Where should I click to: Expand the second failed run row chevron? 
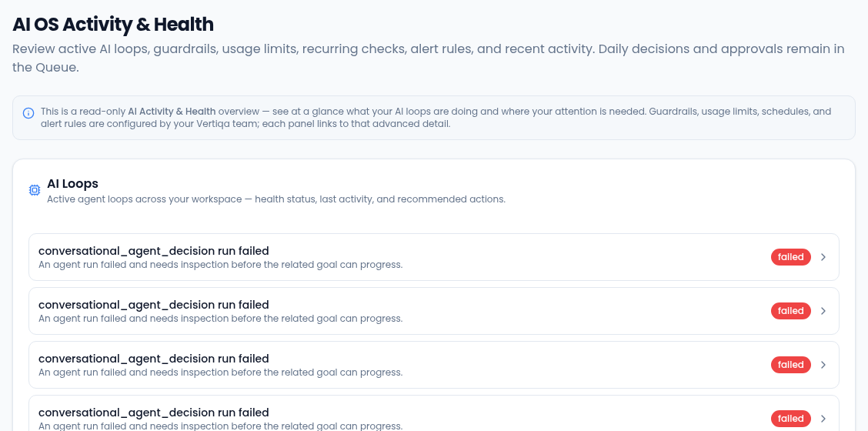click(823, 311)
